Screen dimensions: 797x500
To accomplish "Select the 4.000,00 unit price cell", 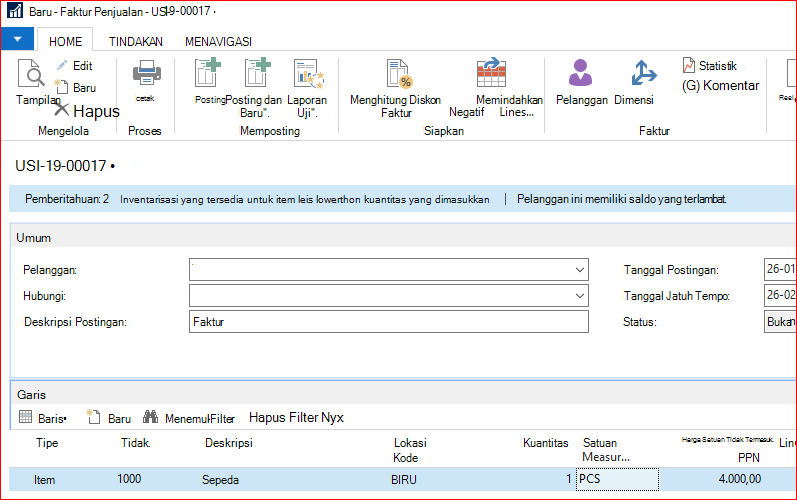I will pyautogui.click(x=740, y=479).
